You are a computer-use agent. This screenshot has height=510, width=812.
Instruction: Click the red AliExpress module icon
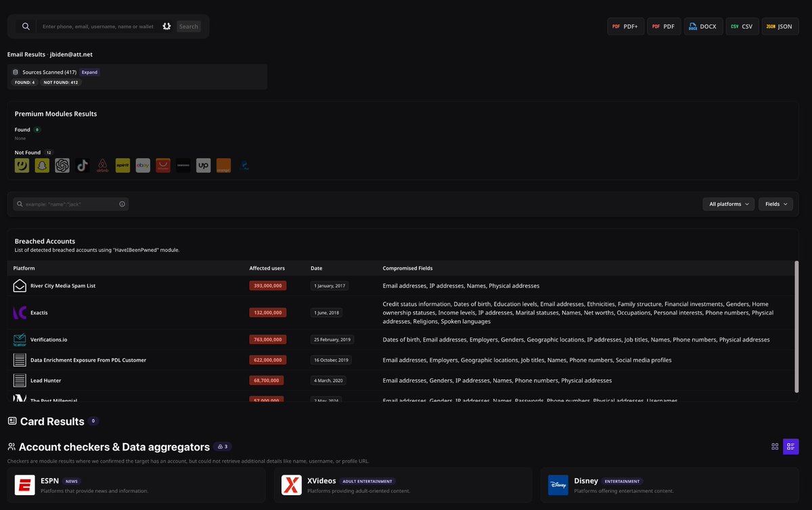click(x=163, y=165)
